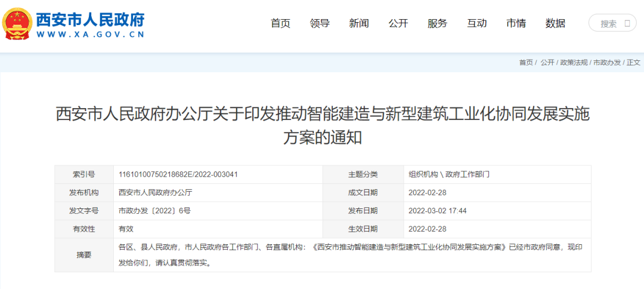
Task: Click the 生效日期 value 2022-02-28
Action: (x=428, y=229)
